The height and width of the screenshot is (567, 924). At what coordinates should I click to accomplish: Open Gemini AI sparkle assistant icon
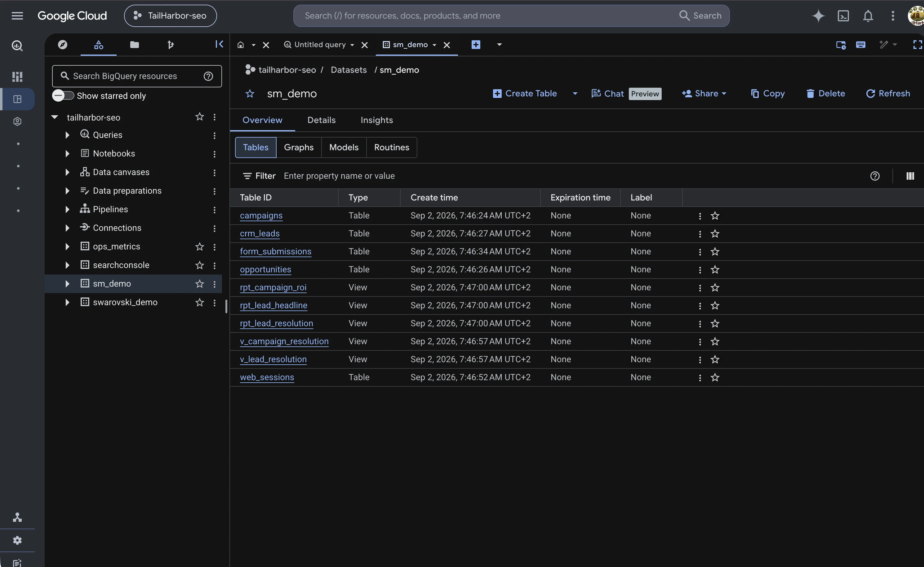click(x=818, y=16)
